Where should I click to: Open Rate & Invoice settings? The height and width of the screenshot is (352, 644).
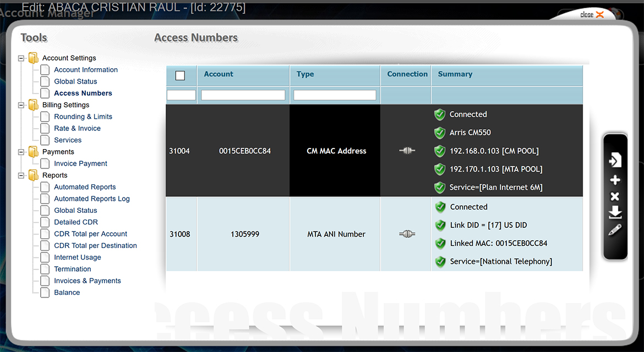[x=77, y=128]
